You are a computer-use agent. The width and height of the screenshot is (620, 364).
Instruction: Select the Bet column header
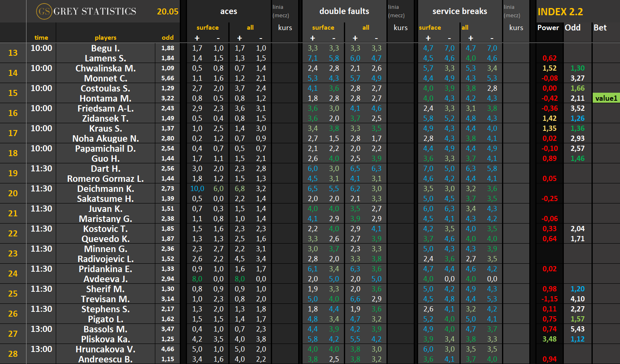tap(600, 27)
